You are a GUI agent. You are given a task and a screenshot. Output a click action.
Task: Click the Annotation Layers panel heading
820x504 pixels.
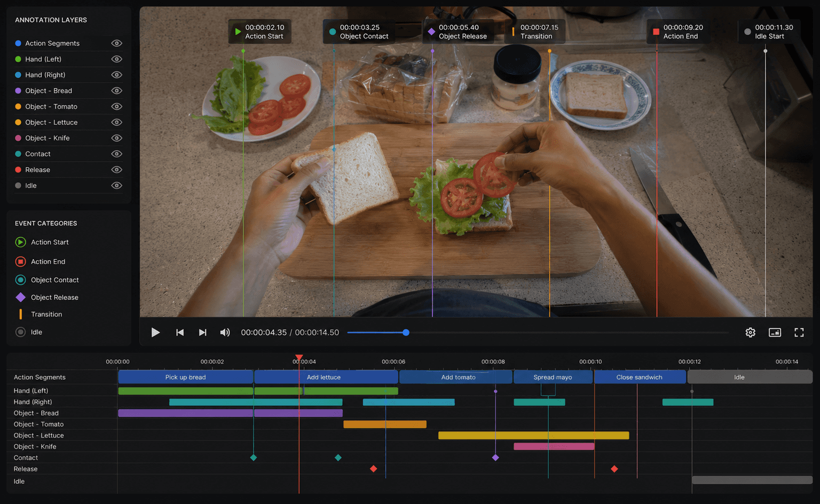coord(51,20)
